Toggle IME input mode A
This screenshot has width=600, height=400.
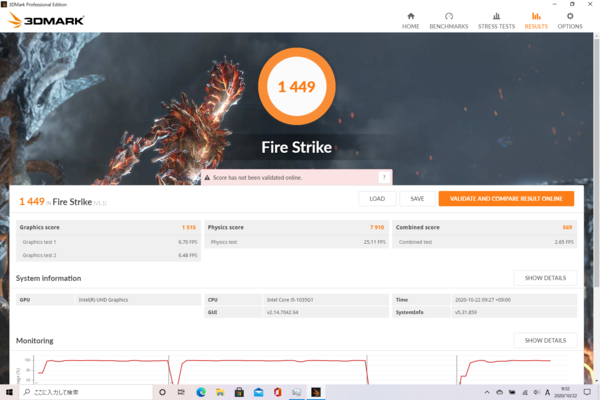548,392
